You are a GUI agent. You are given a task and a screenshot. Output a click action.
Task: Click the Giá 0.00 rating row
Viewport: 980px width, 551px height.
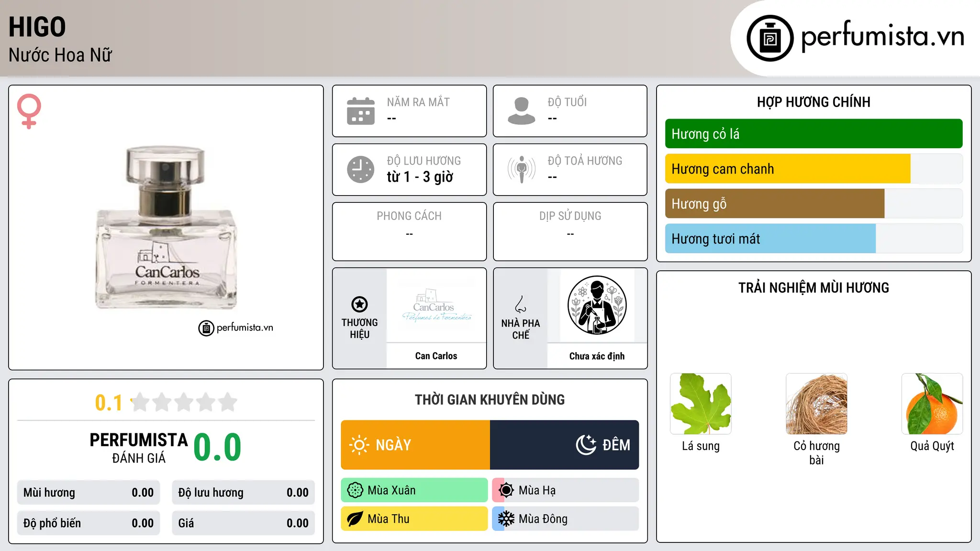coord(243,523)
